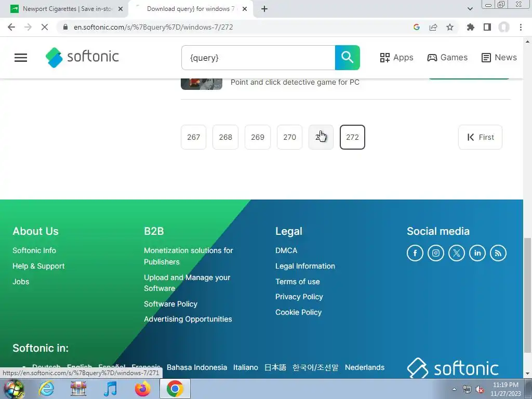Viewport: 532px width, 399px height.
Task: Go to results page 270
Action: pos(290,137)
